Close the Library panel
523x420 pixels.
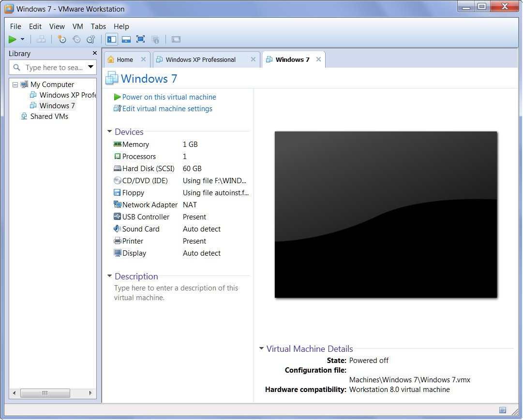point(95,53)
